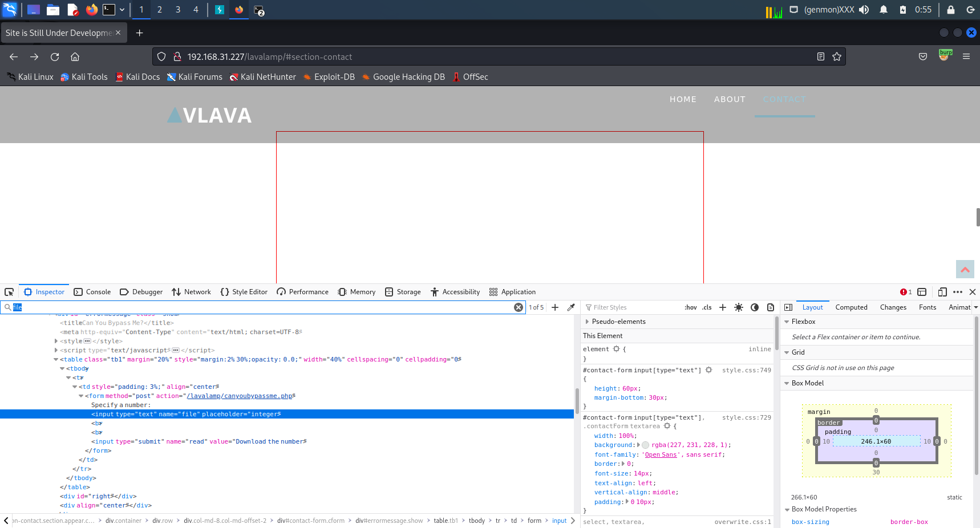The height and width of the screenshot is (528, 980).
Task: Expand the padding shorthand property
Action: click(x=627, y=502)
